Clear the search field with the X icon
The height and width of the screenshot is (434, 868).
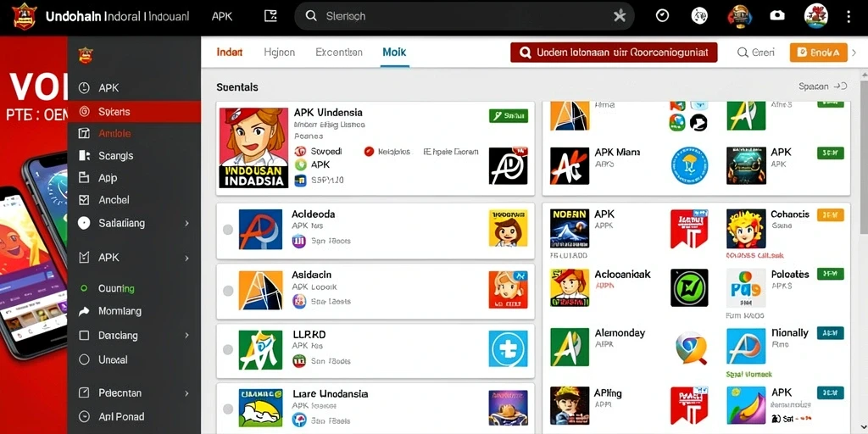click(620, 16)
